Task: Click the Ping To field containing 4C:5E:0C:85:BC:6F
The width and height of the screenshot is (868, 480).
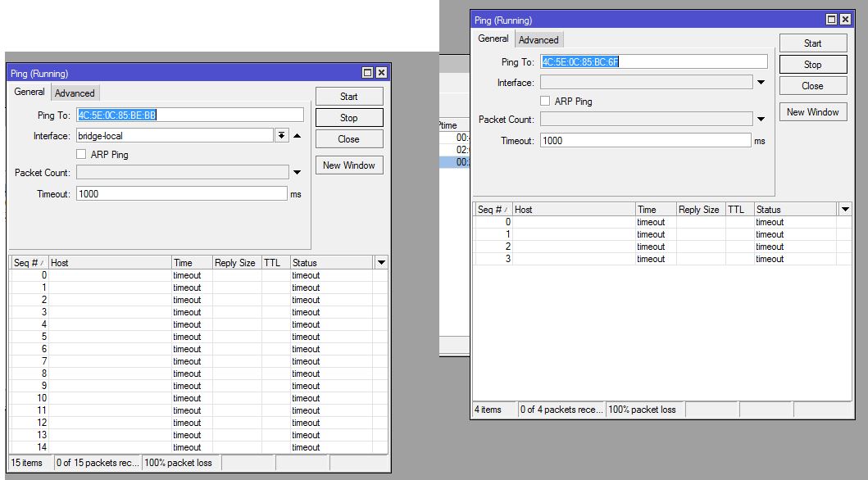Action: (653, 61)
